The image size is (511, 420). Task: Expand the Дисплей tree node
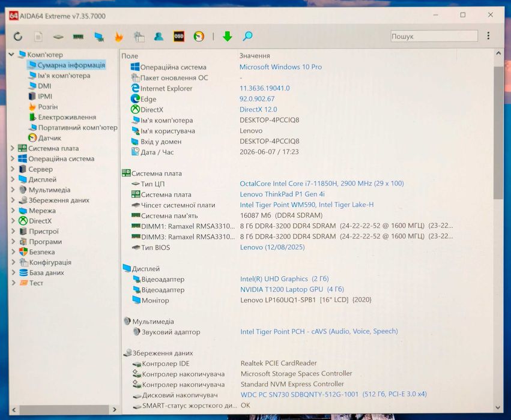click(x=13, y=179)
